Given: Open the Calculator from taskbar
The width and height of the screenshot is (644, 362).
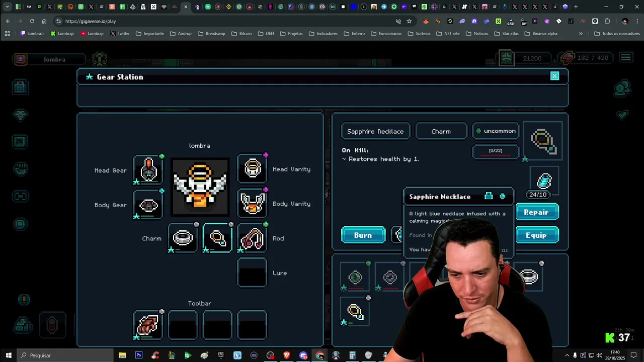Looking at the screenshot, I should point(352,355).
